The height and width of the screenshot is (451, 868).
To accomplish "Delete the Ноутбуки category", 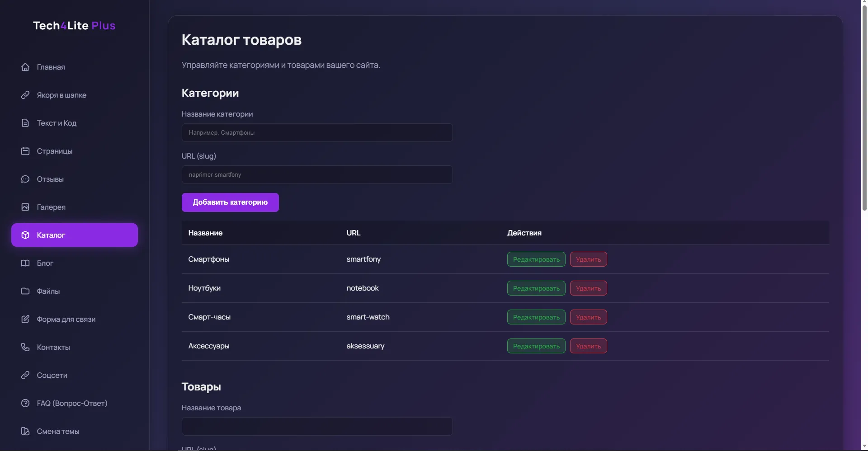I will (588, 288).
